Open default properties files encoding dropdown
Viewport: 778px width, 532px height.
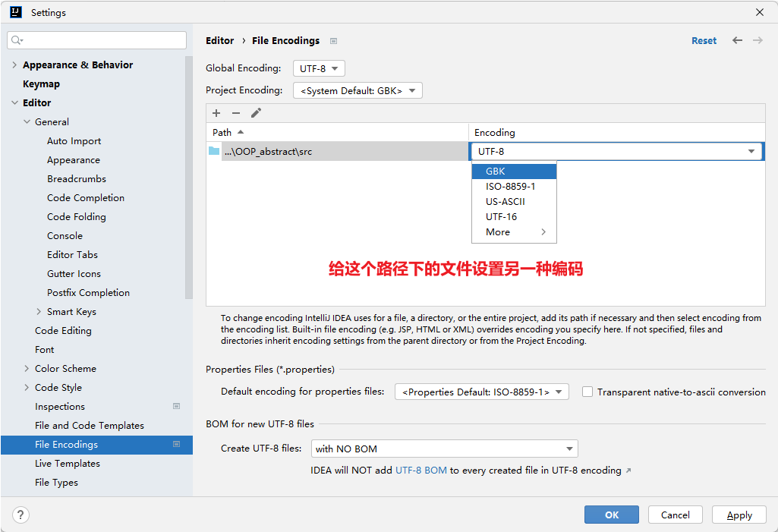coord(482,392)
